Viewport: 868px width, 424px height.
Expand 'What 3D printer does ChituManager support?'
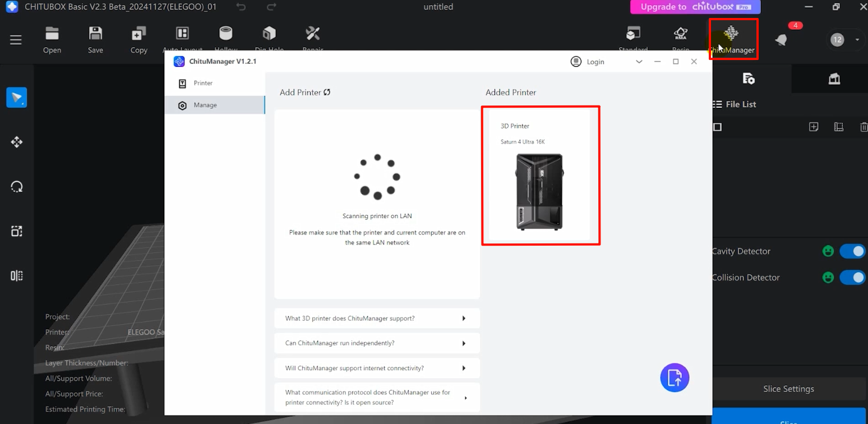pyautogui.click(x=377, y=319)
